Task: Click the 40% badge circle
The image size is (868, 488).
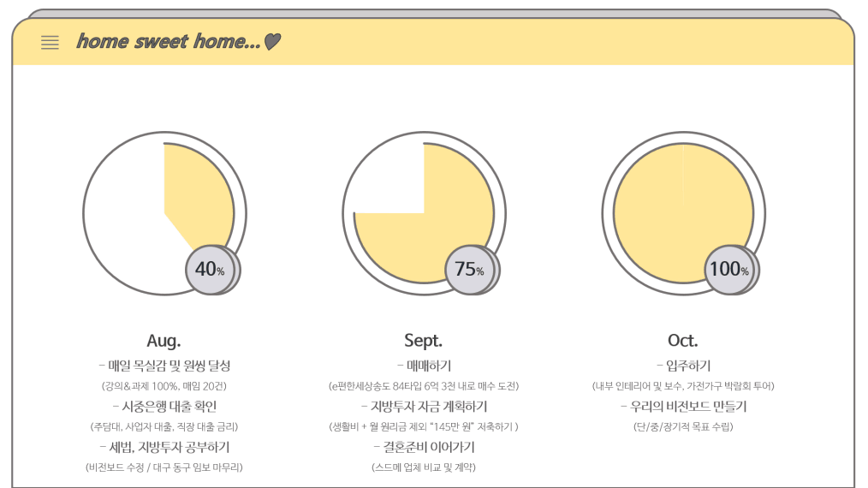Action: [211, 270]
